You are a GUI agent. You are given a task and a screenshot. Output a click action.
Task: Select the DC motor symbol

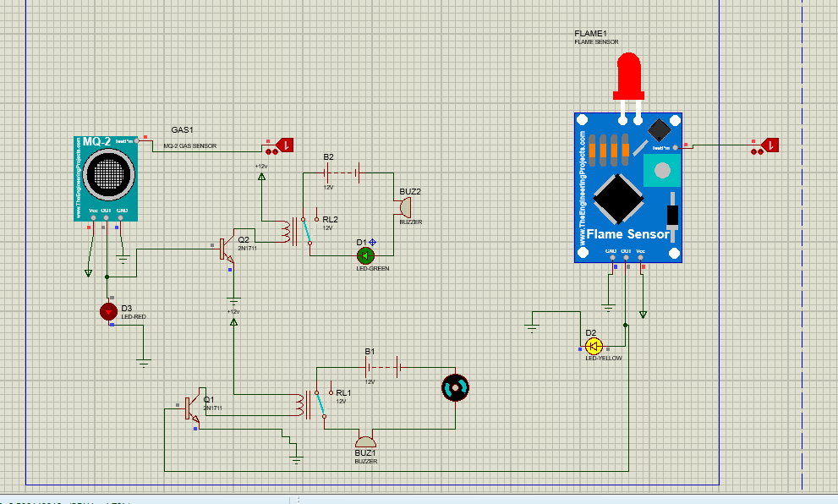[x=455, y=388]
